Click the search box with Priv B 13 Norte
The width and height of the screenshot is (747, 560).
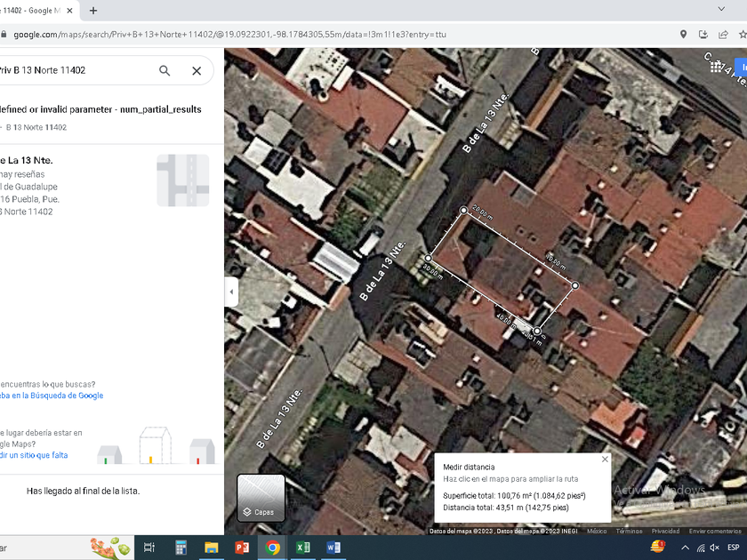71,70
